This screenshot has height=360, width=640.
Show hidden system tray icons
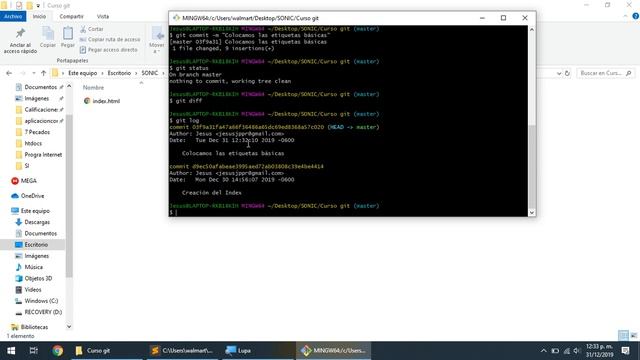coord(544,351)
